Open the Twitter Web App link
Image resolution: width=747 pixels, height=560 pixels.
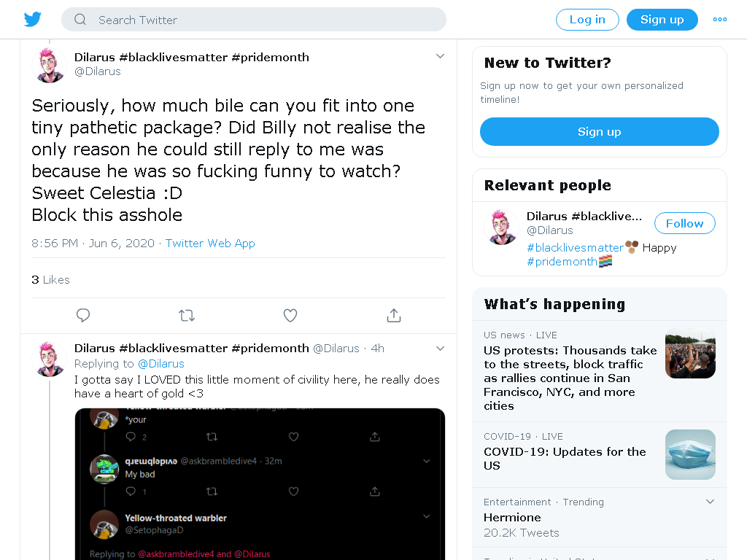(210, 244)
